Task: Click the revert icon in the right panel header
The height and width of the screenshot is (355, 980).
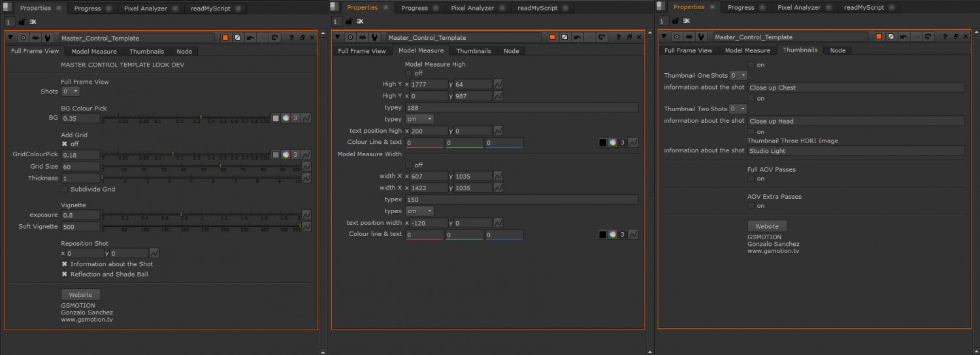Action: (928, 37)
